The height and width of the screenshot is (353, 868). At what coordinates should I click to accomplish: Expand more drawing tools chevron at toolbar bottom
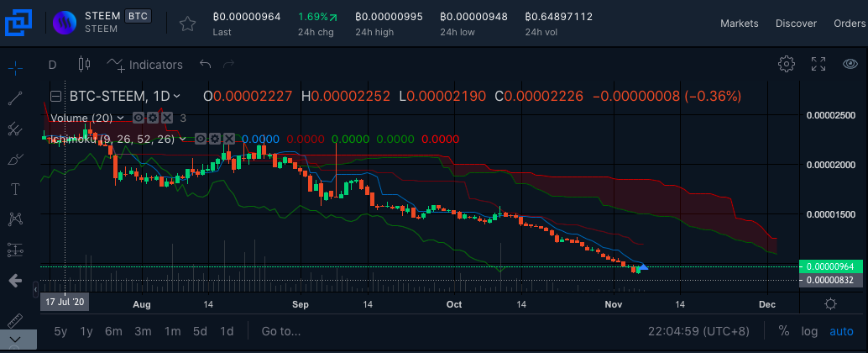[15, 340]
